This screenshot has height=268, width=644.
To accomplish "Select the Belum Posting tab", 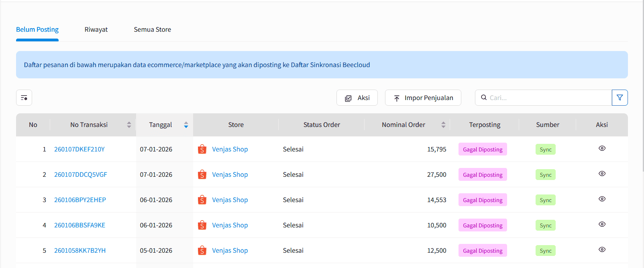I will point(37,30).
